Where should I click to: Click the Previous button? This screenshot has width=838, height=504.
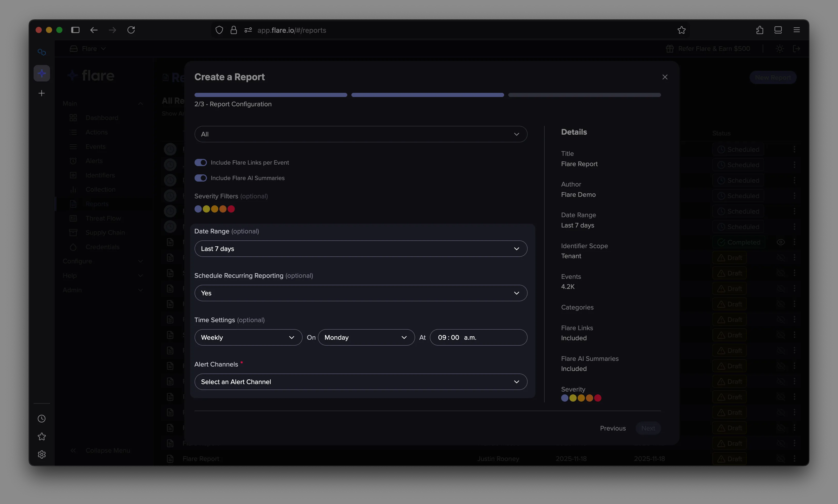613,428
